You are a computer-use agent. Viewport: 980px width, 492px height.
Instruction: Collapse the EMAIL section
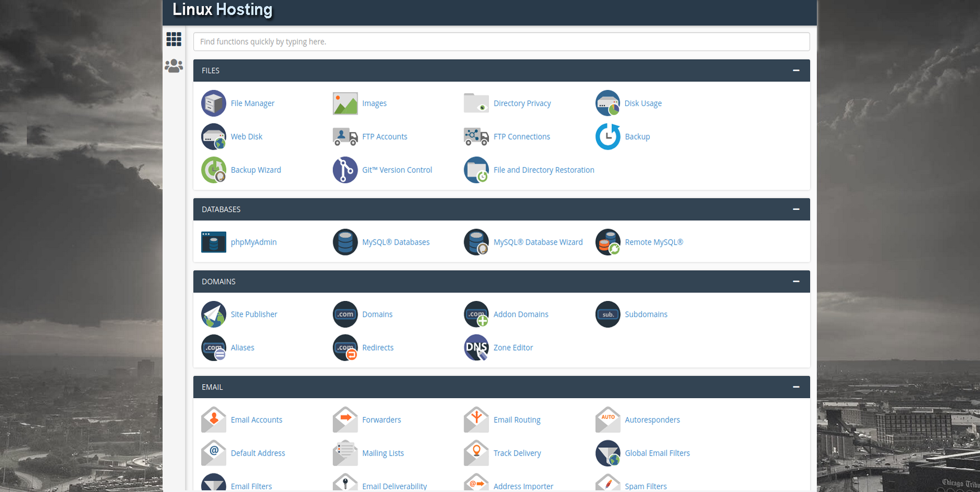tap(796, 387)
